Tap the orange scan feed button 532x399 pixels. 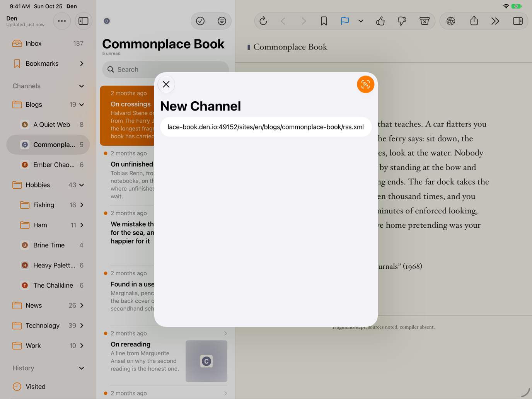pyautogui.click(x=365, y=84)
